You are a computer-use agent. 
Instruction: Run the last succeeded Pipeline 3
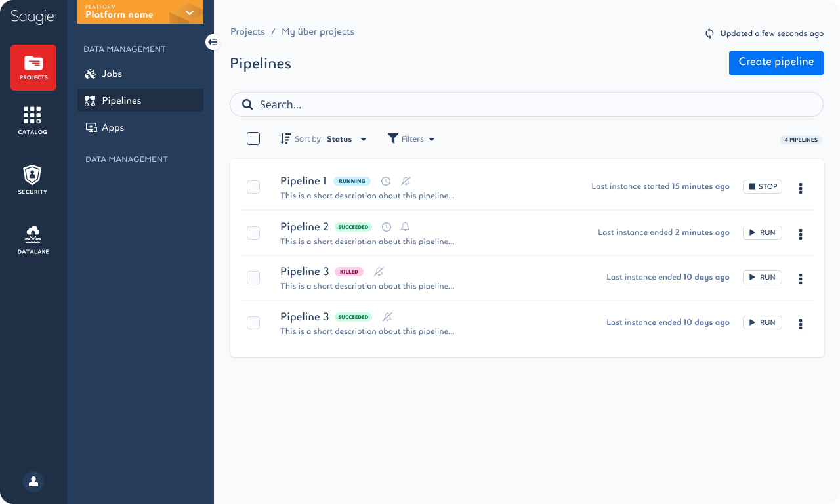[763, 323]
